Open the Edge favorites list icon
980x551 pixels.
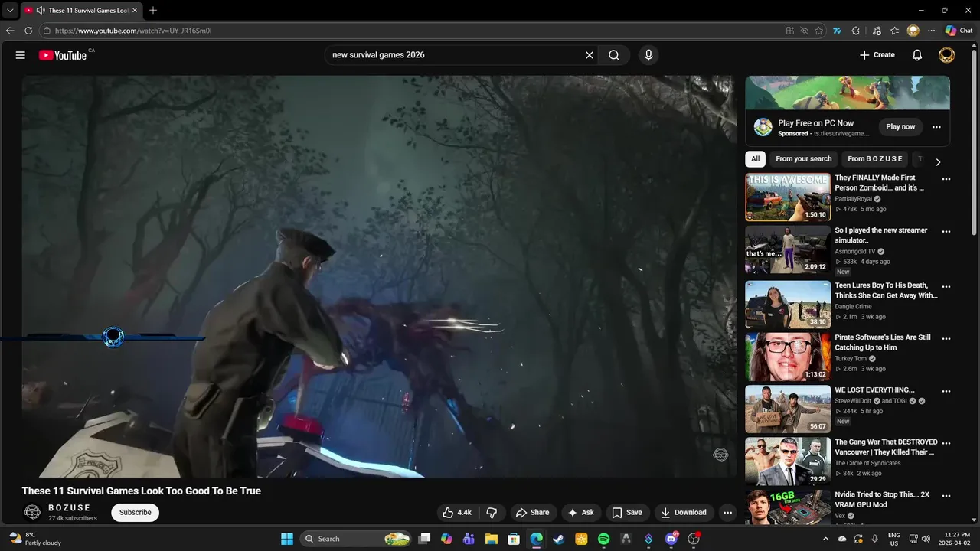894,31
